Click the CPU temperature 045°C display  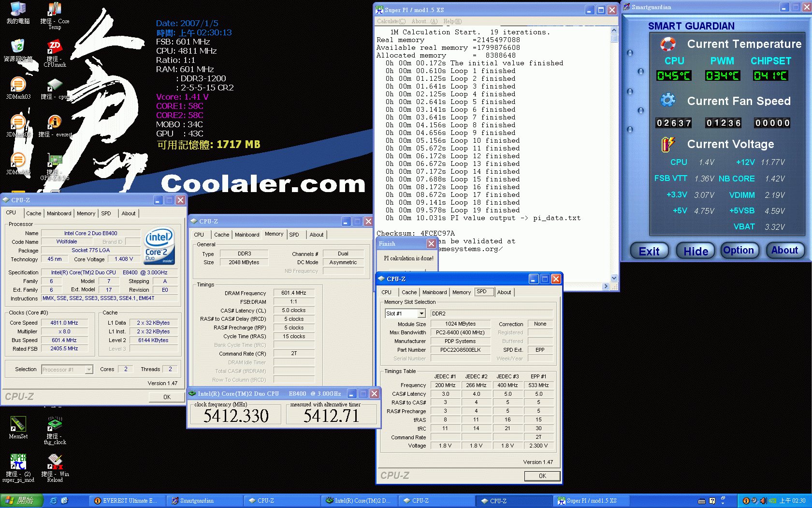[674, 75]
